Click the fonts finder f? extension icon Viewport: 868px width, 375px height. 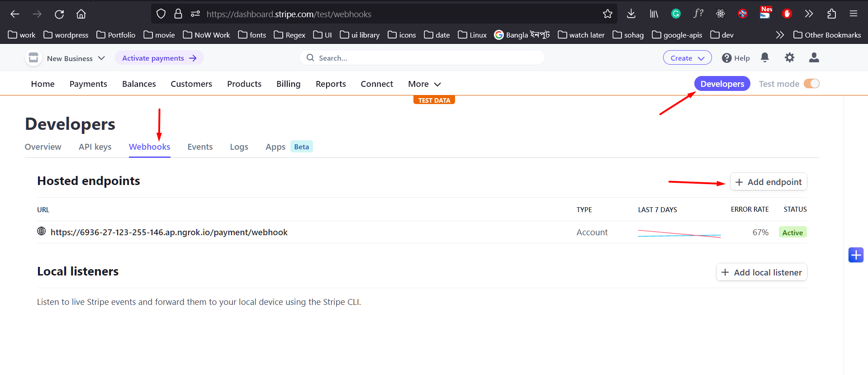698,14
